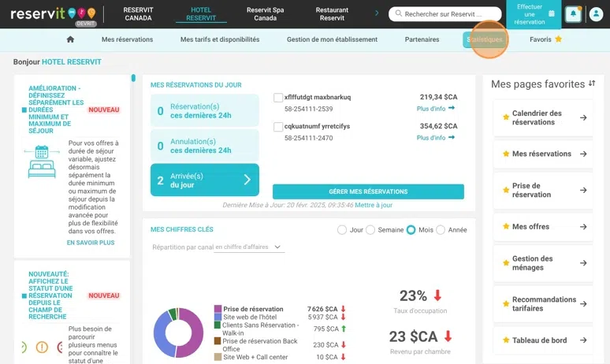Click the Favoris star icon
Image resolution: width=610 pixels, height=364 pixels.
click(x=558, y=39)
